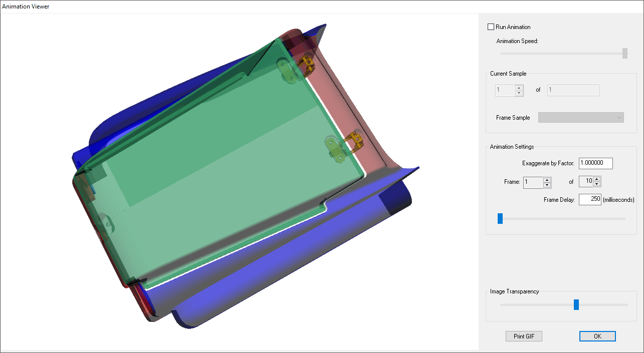The height and width of the screenshot is (353, 644).
Task: Enable the Run Animation checkbox
Action: [x=491, y=27]
